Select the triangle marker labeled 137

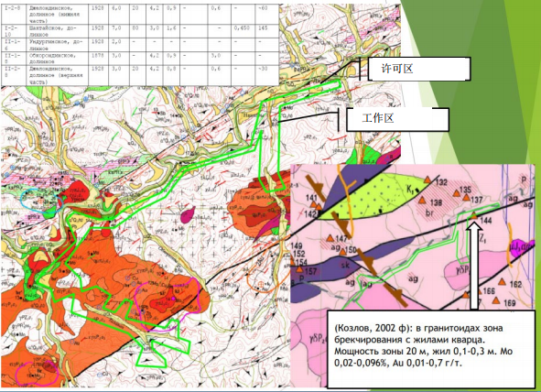pyautogui.click(x=466, y=198)
